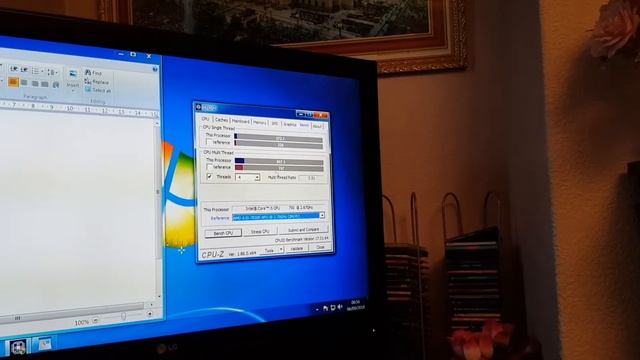Click the Bench CPU button
Viewport: 640px width, 360px height.
(x=223, y=233)
